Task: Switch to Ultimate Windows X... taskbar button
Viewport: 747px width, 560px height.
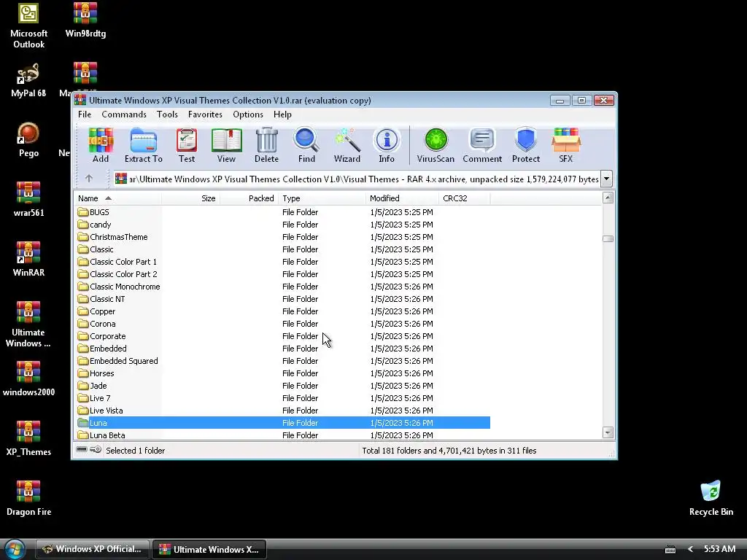Action: [x=209, y=549]
